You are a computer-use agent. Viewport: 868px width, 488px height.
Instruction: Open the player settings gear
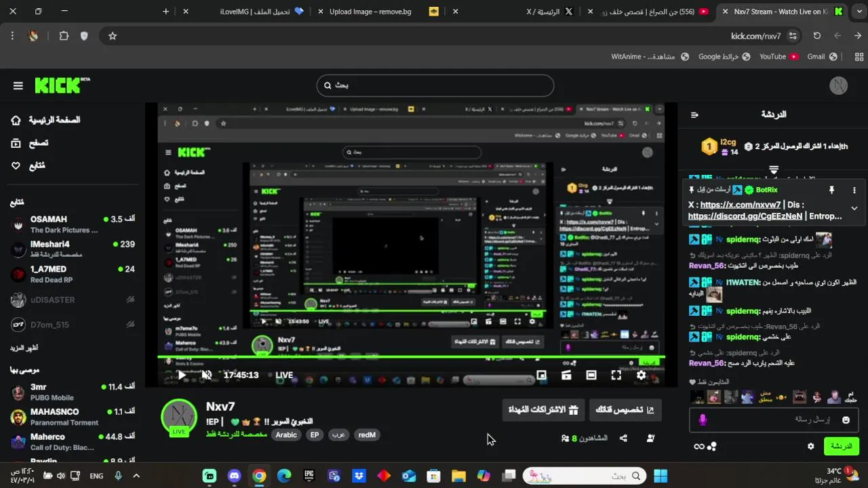(641, 375)
